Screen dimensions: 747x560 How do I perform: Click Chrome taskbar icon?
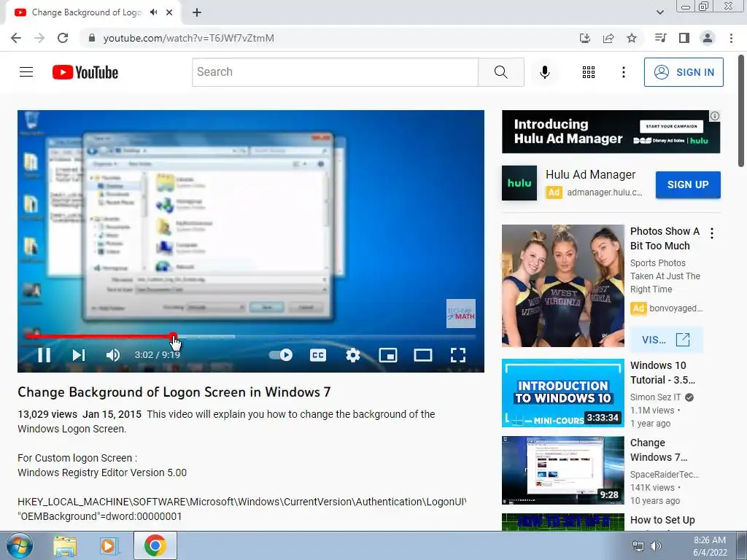pos(155,545)
